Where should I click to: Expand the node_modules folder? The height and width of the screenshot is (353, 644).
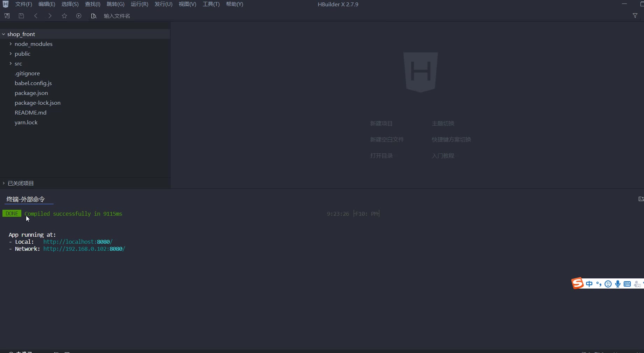[10, 44]
